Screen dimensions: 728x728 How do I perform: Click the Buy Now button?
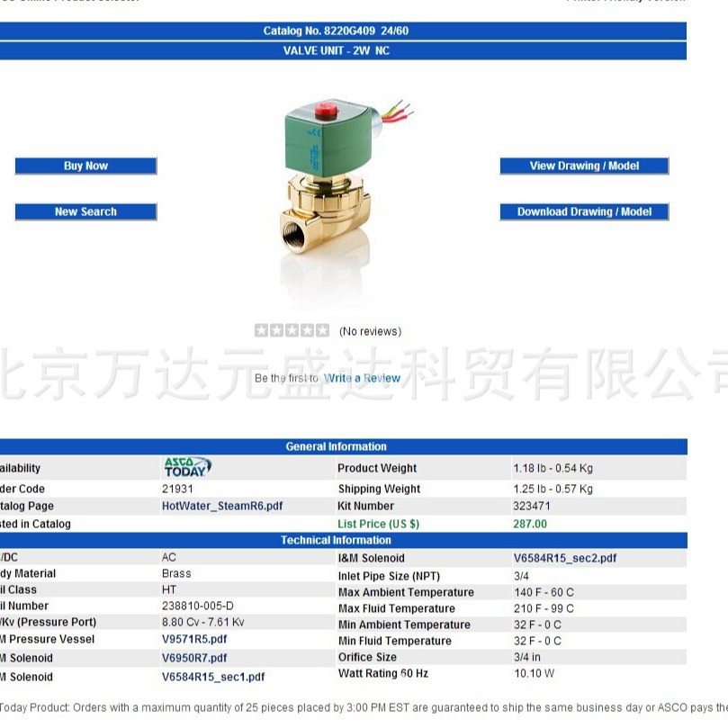tap(85, 166)
